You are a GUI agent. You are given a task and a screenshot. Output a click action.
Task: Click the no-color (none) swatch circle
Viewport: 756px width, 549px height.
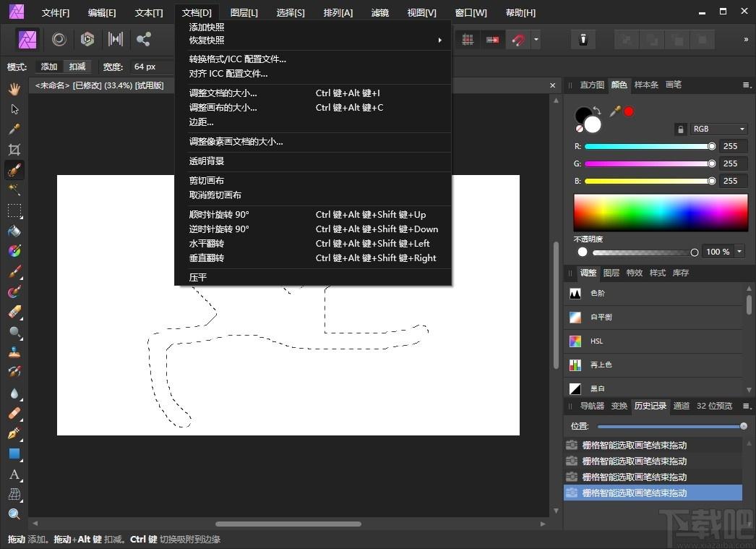pos(579,129)
